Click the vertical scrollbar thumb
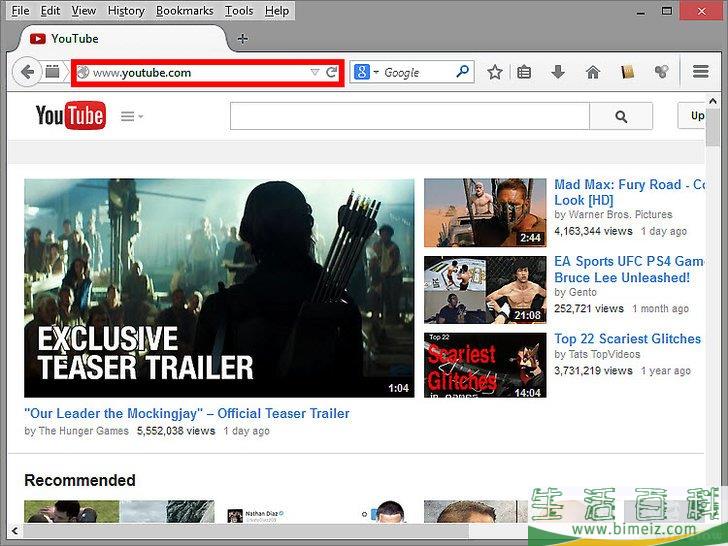 [x=713, y=126]
